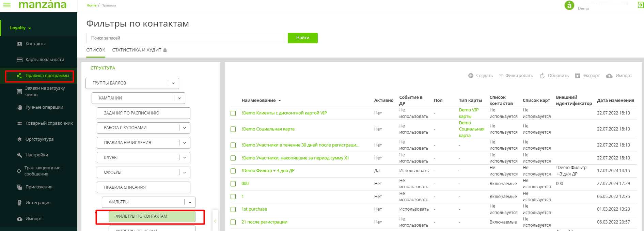
Task: Collapse the ФИЛЬТРЫ section chevron
Action: (190, 202)
